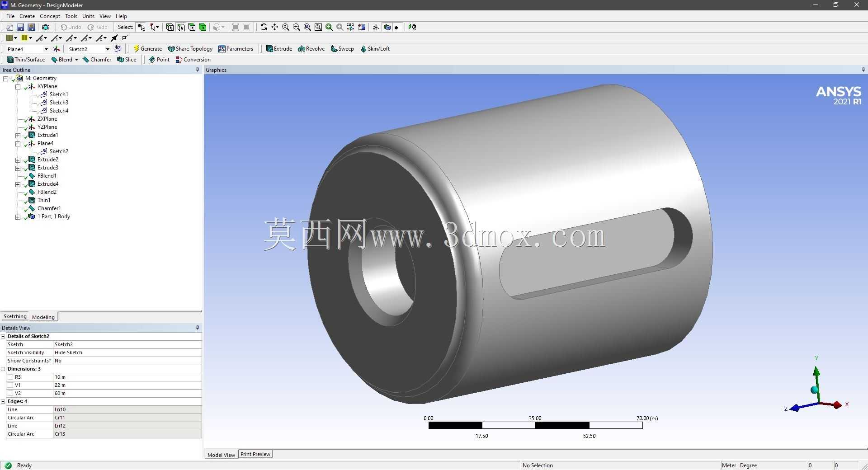The width and height of the screenshot is (868, 470).
Task: Click the image capture camera icon
Action: coord(45,27)
